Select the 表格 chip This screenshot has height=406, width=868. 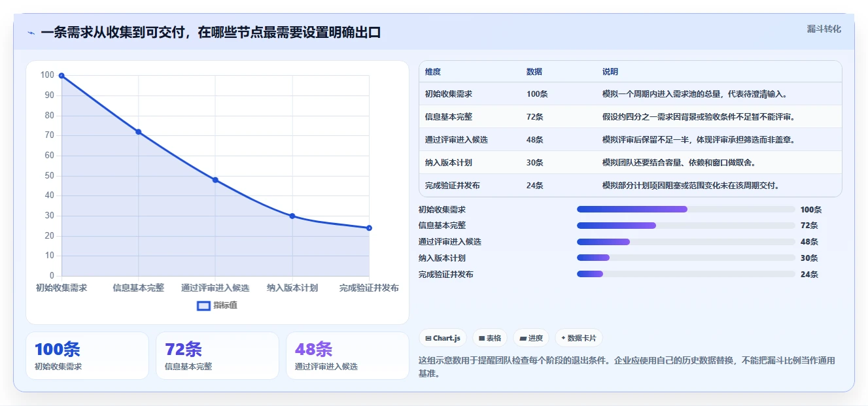click(490, 338)
